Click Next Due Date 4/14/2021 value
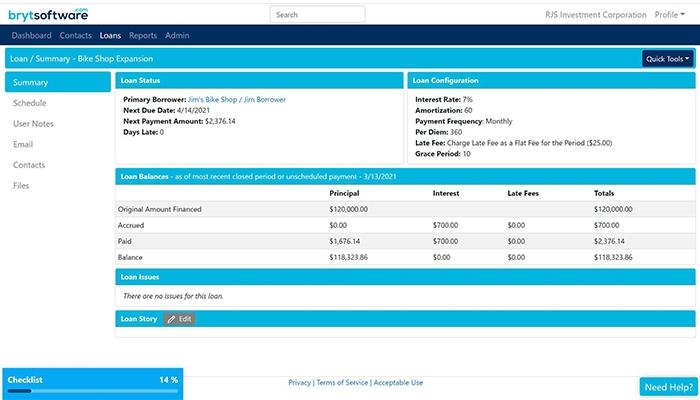Viewport: 700px width, 400px height. (x=193, y=110)
